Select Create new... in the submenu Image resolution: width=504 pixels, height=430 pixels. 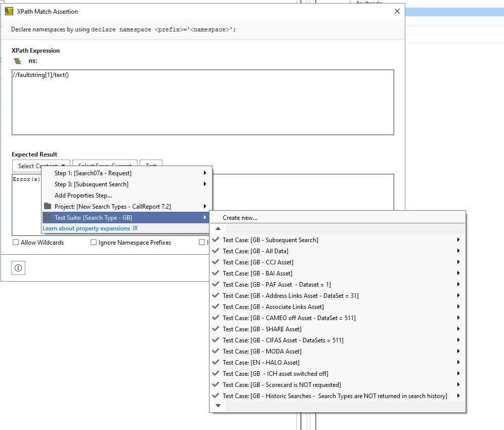point(240,218)
